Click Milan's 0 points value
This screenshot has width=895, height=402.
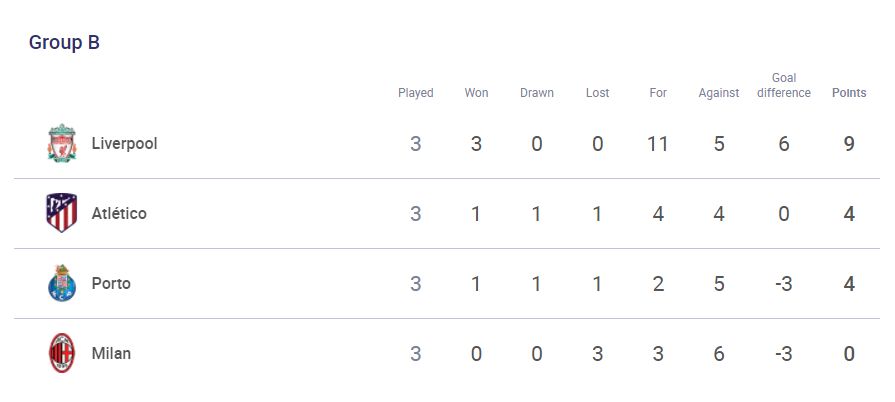pyautogui.click(x=849, y=353)
